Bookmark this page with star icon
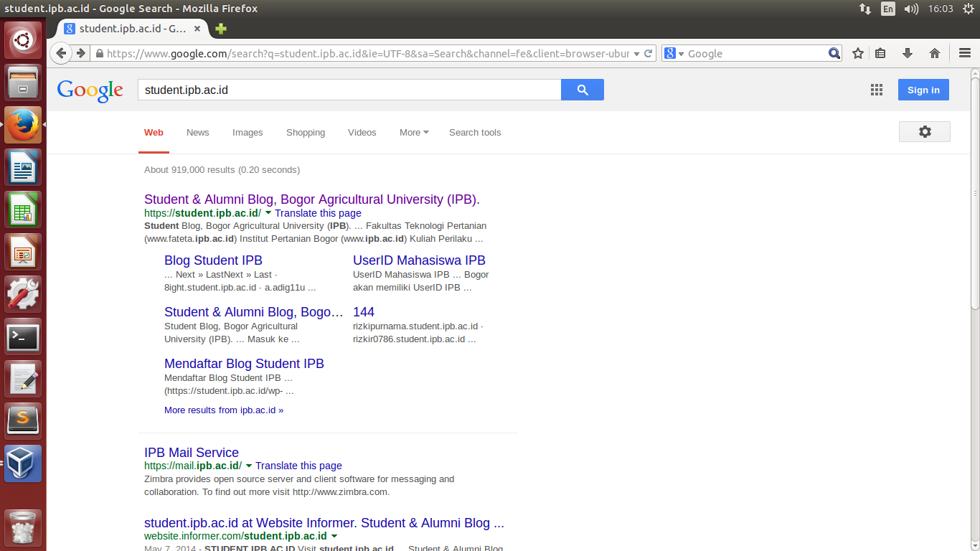The height and width of the screenshot is (551, 980). (x=858, y=53)
